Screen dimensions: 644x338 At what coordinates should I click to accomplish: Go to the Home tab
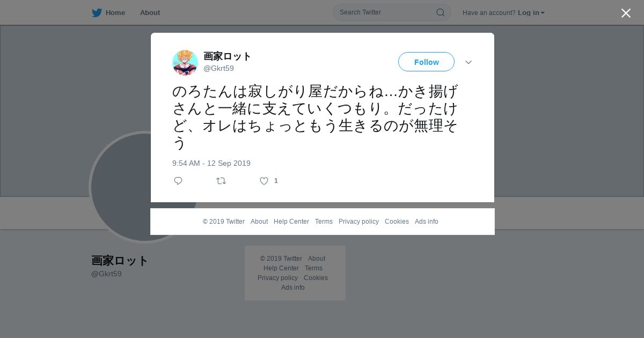click(x=115, y=12)
